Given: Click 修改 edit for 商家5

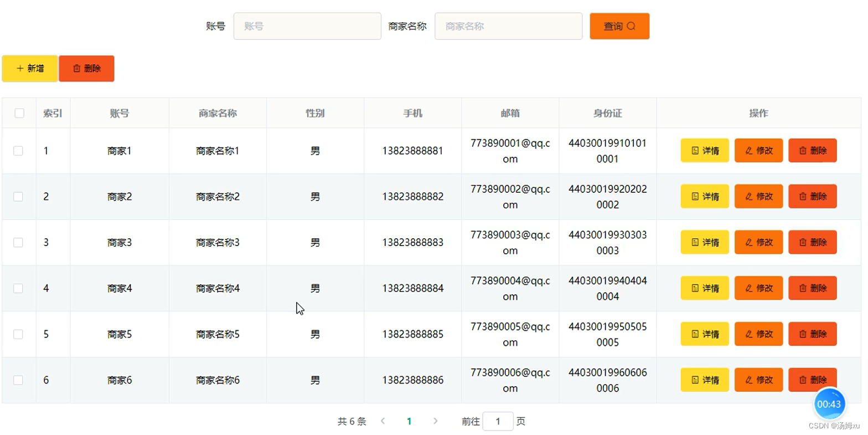Looking at the screenshot, I should click(x=758, y=334).
